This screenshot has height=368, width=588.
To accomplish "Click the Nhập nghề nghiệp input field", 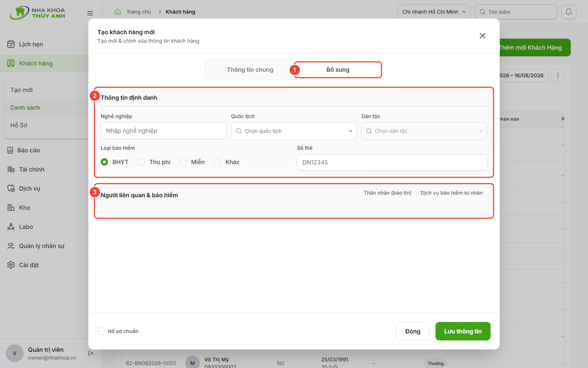I will pyautogui.click(x=164, y=131).
